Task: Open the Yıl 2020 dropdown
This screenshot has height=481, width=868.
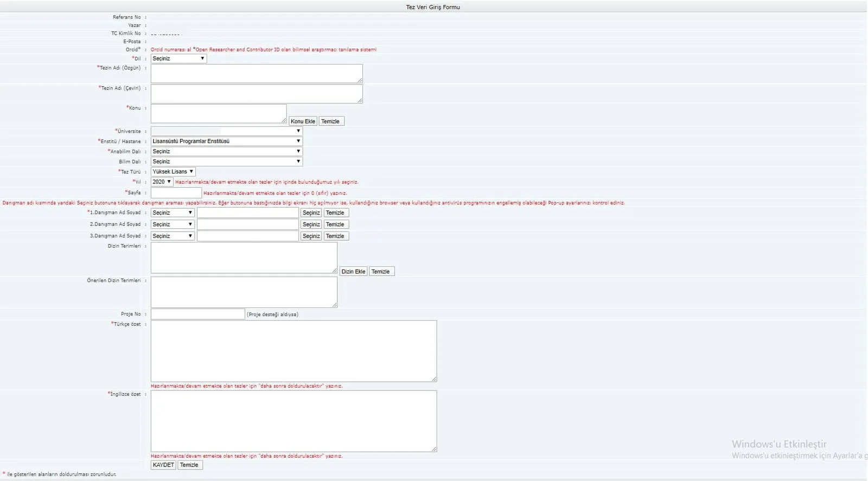Action: click(162, 182)
